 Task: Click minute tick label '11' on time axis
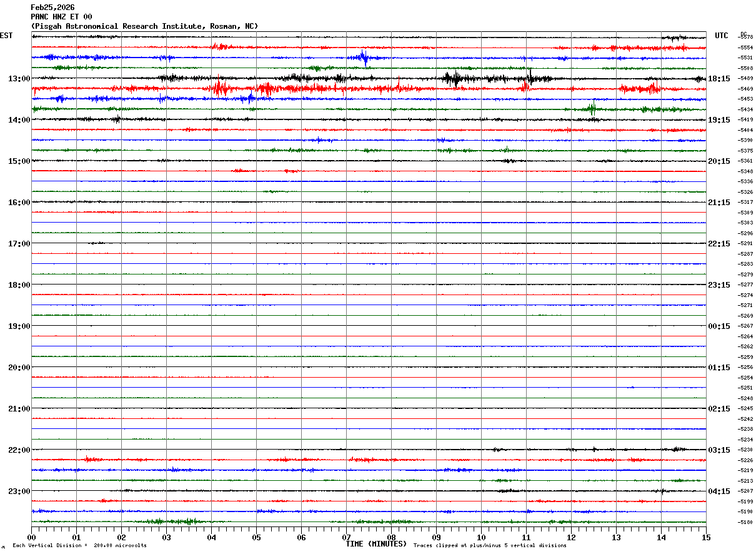tap(527, 537)
